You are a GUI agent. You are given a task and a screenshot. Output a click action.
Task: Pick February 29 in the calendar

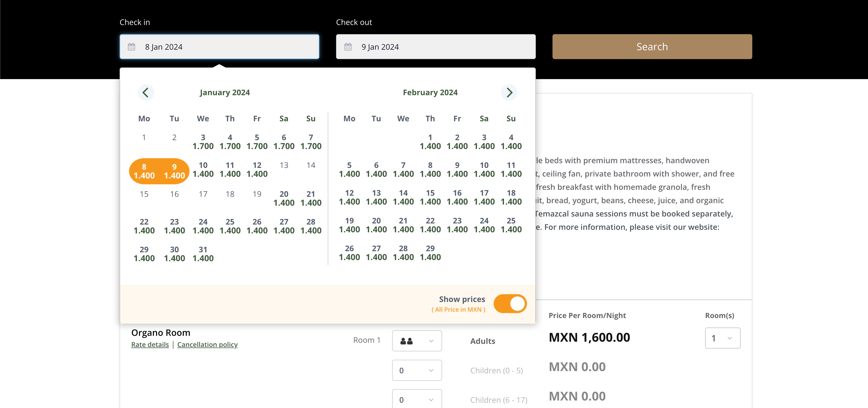pyautogui.click(x=430, y=253)
